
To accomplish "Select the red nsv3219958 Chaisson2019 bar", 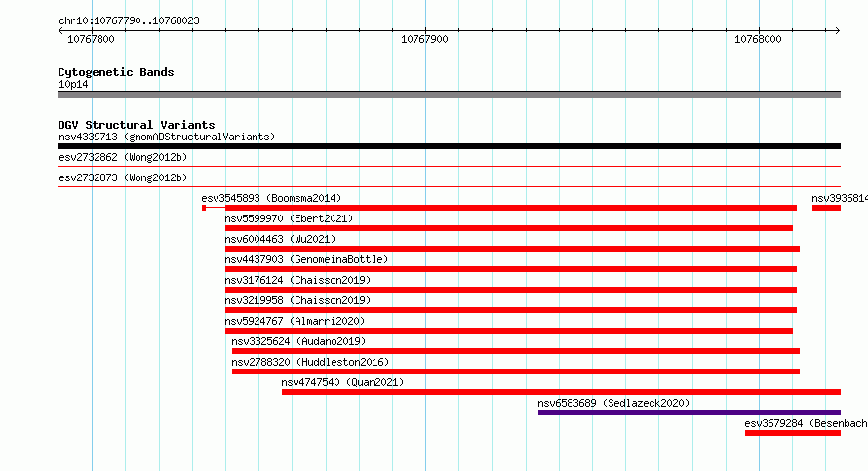I will 511,310.
